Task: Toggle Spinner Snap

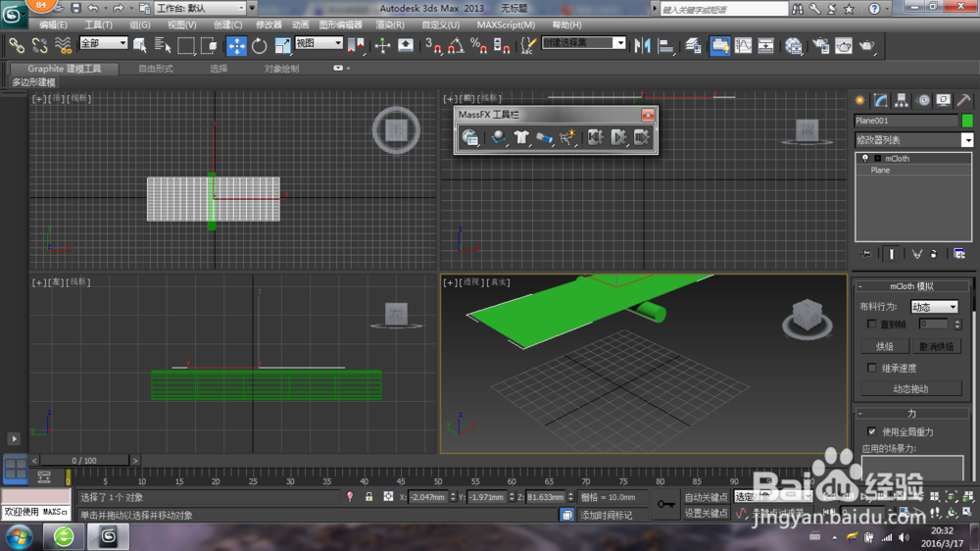Action: 502,46
